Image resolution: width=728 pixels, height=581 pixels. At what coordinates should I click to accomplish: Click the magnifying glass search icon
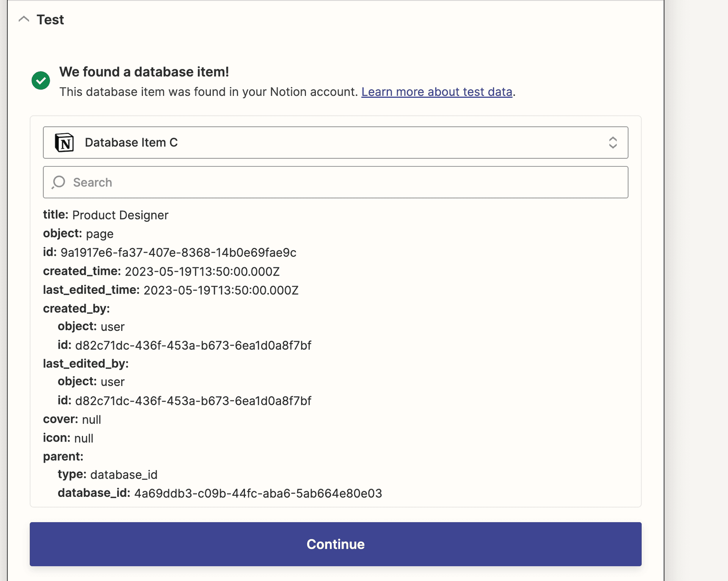[58, 182]
